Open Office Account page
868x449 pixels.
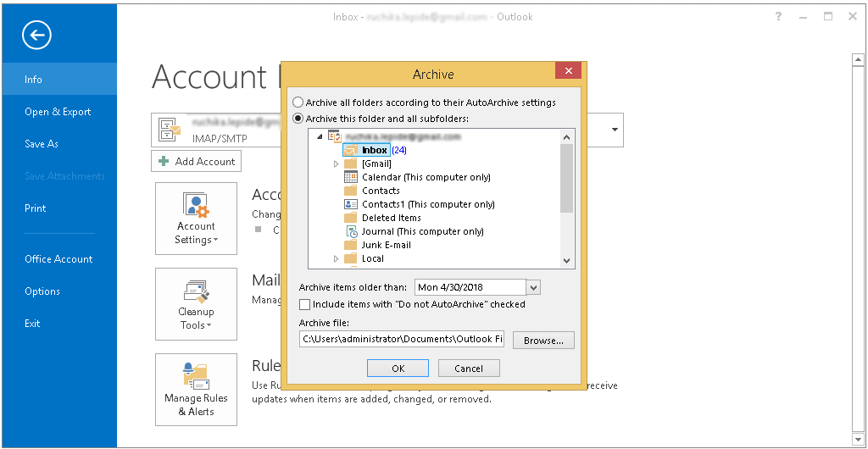pos(58,258)
